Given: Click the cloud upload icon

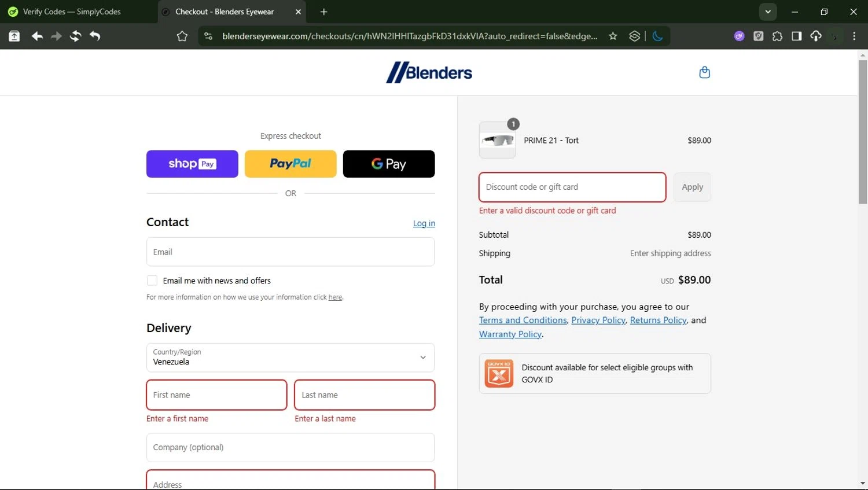Looking at the screenshot, I should pyautogui.click(x=816, y=36).
